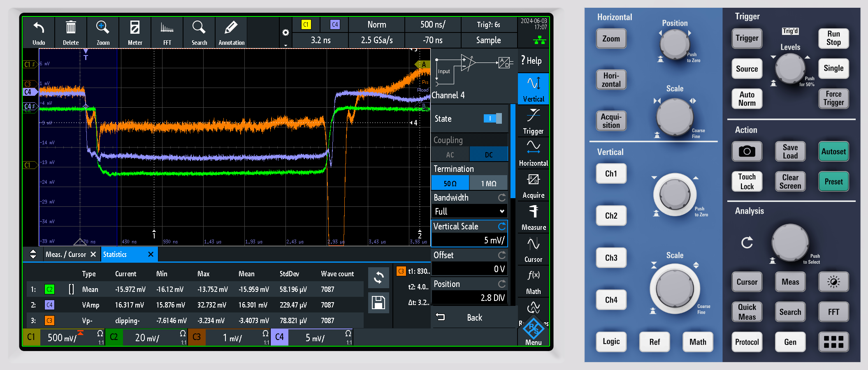Save the statistics with the floppy disk icon
The image size is (868, 370).
(378, 303)
